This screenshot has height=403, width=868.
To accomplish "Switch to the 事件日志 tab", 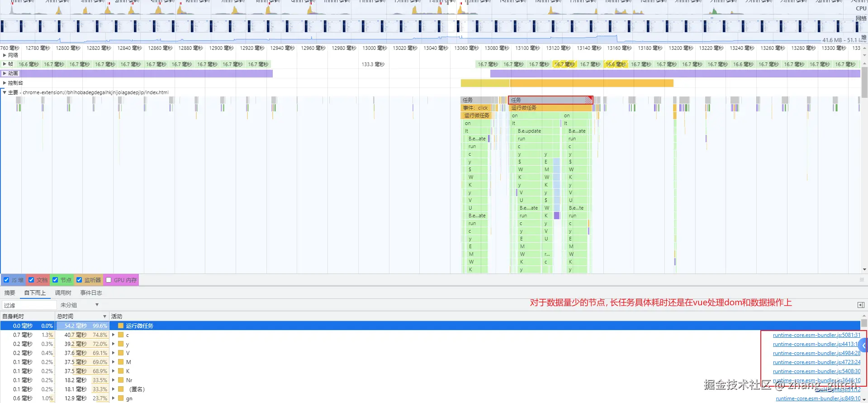I will point(91,293).
